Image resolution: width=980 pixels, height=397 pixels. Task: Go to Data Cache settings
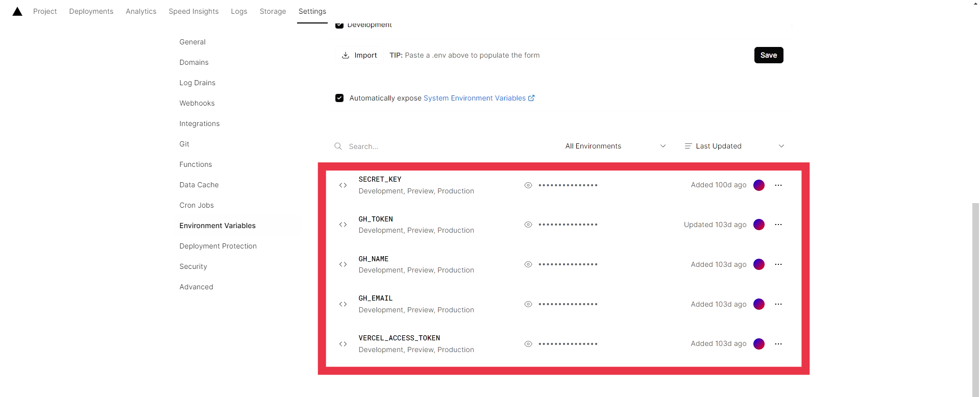point(199,185)
